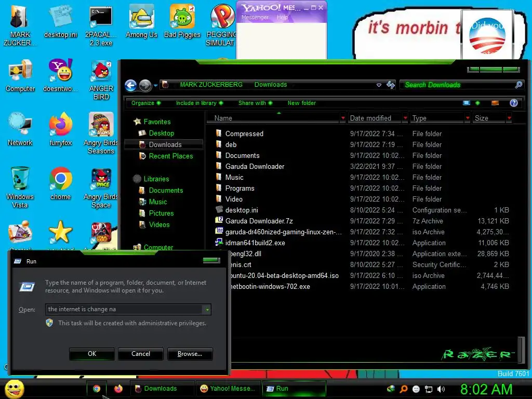Viewport: 532px width, 399px height.
Task: Launch Bad Piggies from the desktop
Action: (x=182, y=21)
